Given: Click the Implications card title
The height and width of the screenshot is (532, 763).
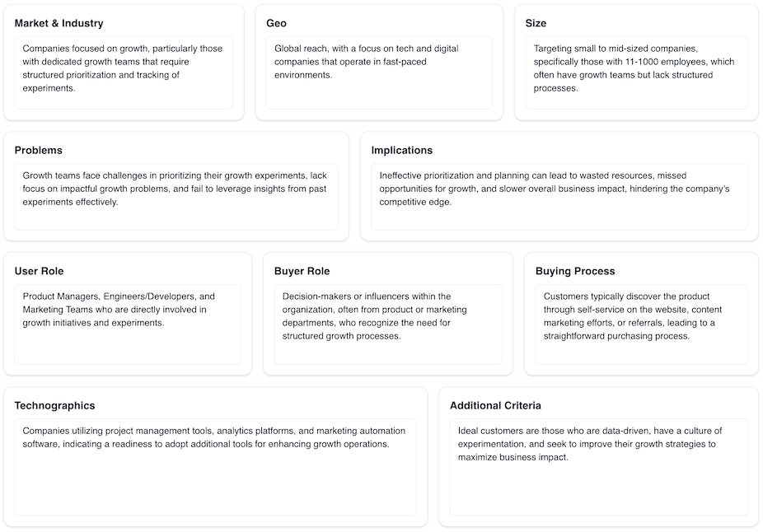Looking at the screenshot, I should coord(402,150).
